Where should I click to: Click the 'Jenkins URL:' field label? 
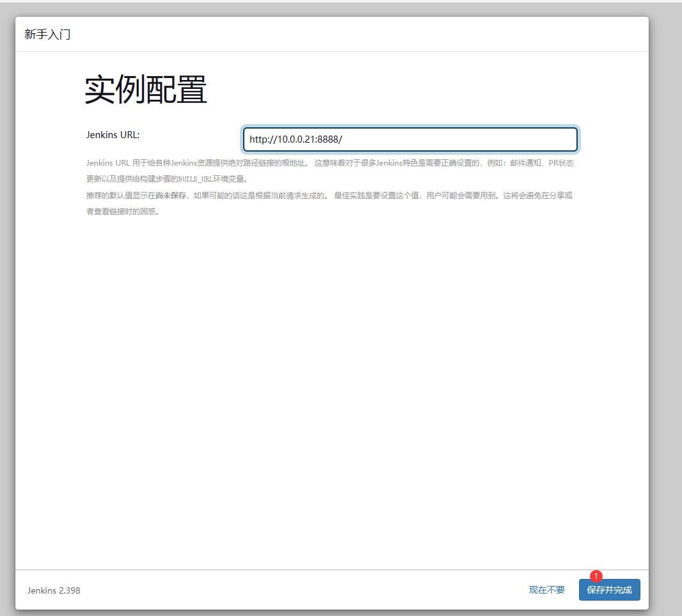(113, 135)
